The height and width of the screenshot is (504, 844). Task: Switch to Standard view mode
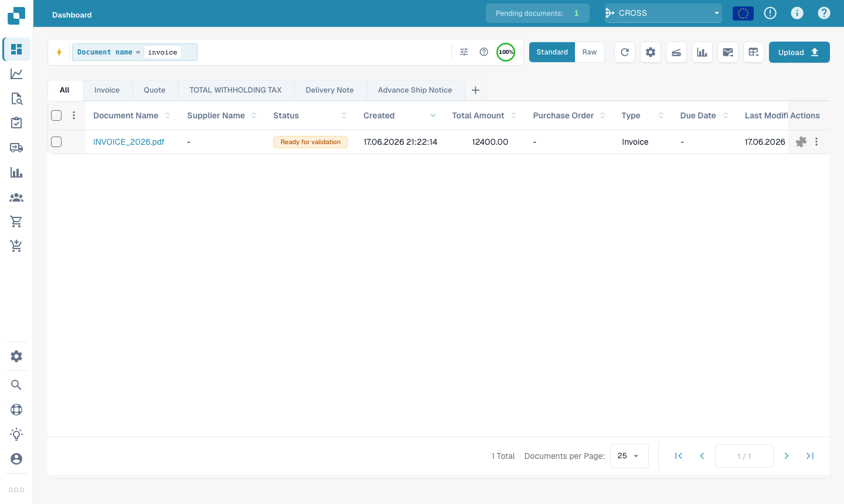552,52
